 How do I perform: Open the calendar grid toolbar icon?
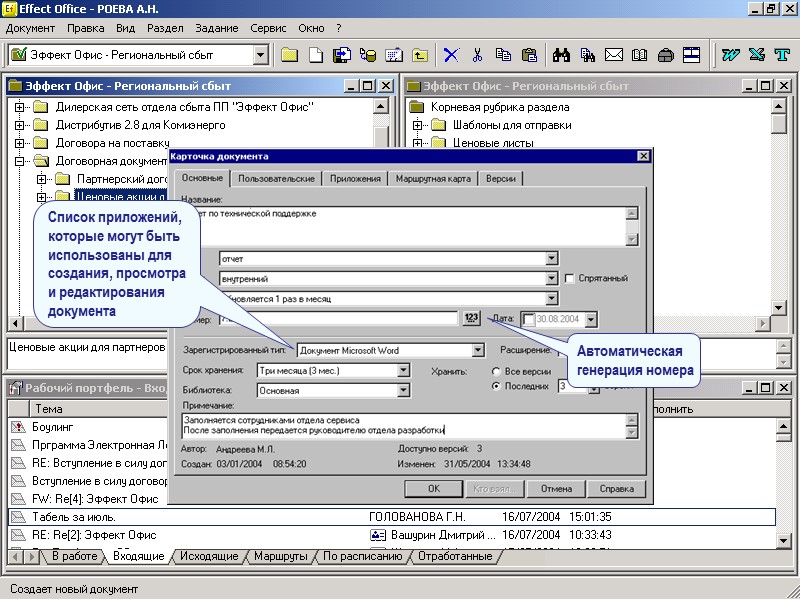click(394, 55)
